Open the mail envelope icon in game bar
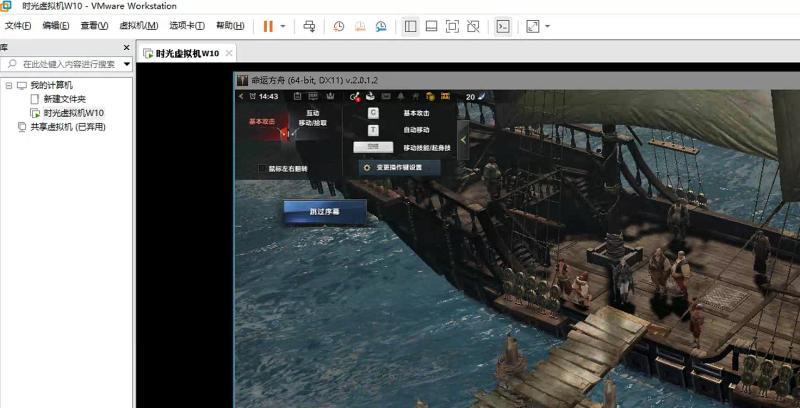The height and width of the screenshot is (408, 800). [386, 96]
